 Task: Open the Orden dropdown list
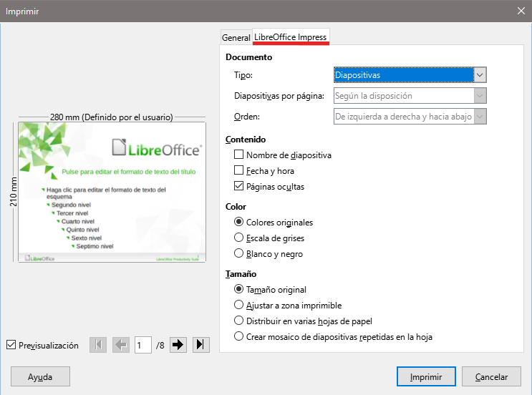tap(410, 117)
